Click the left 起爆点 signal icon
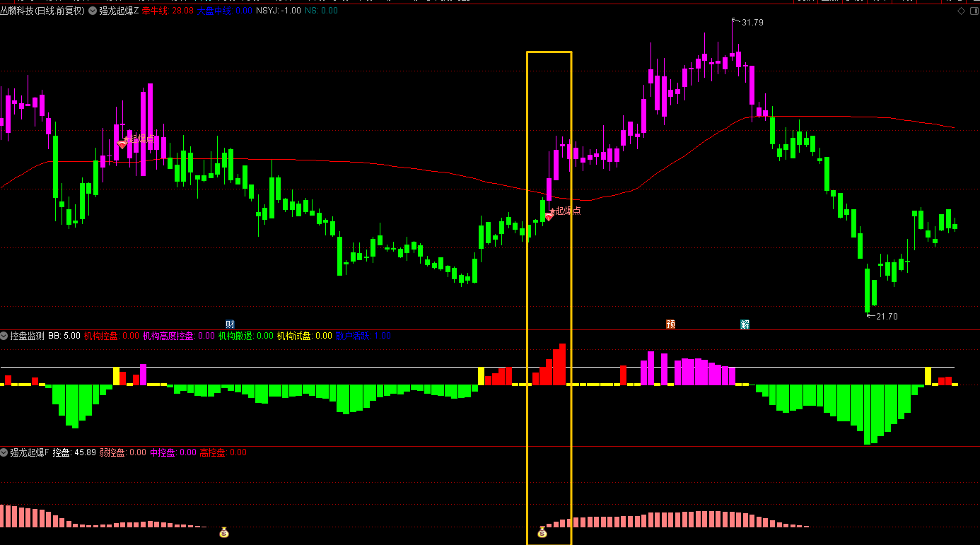The width and height of the screenshot is (980, 545). point(122,143)
